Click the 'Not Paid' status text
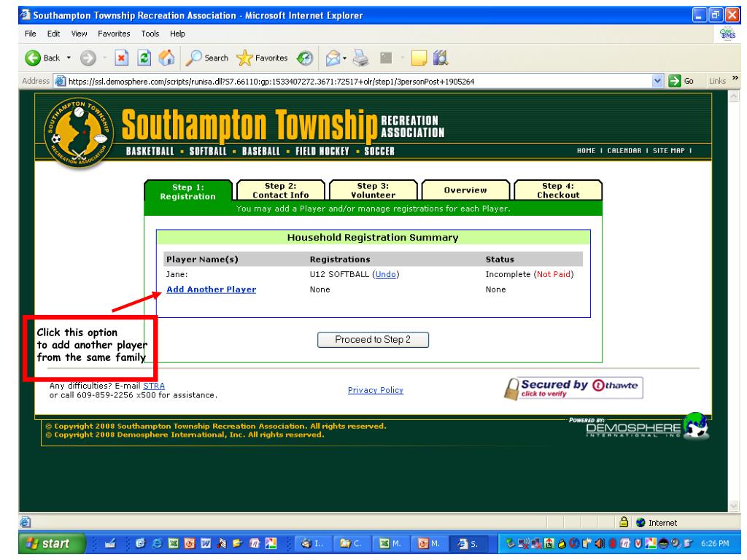Image resolution: width=747 pixels, height=560 pixels. tap(554, 274)
